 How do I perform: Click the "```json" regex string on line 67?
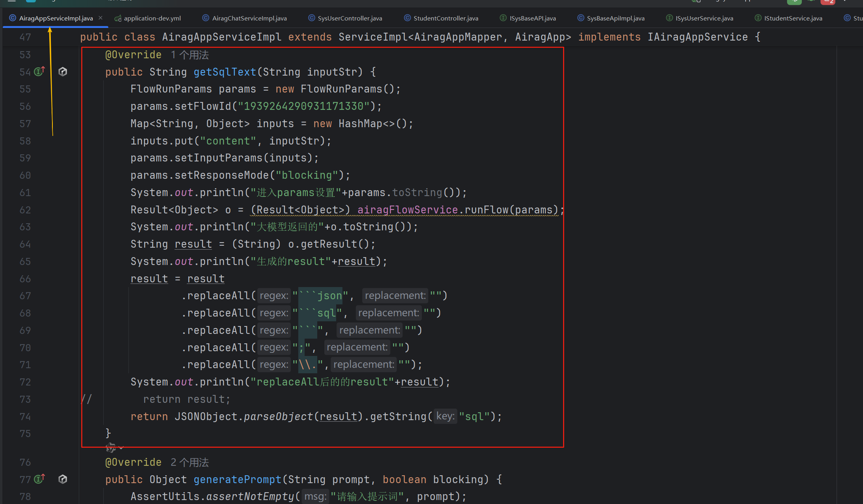[320, 296]
